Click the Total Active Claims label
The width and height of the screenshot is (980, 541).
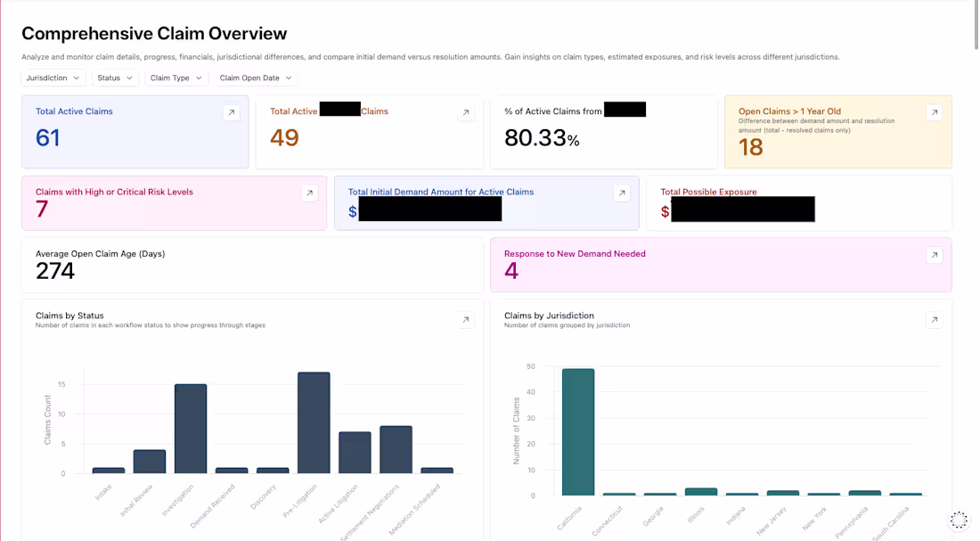click(x=74, y=111)
